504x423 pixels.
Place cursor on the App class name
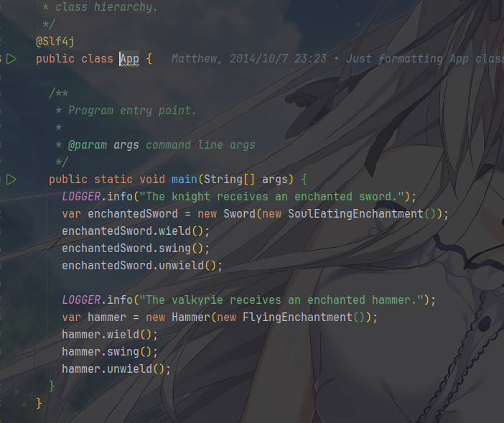[129, 59]
